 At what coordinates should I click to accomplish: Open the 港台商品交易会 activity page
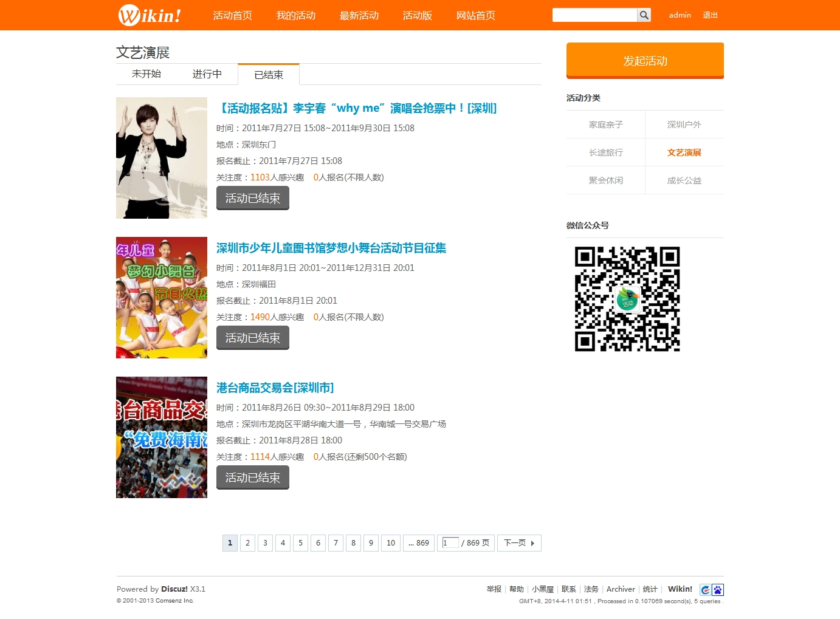tap(275, 388)
